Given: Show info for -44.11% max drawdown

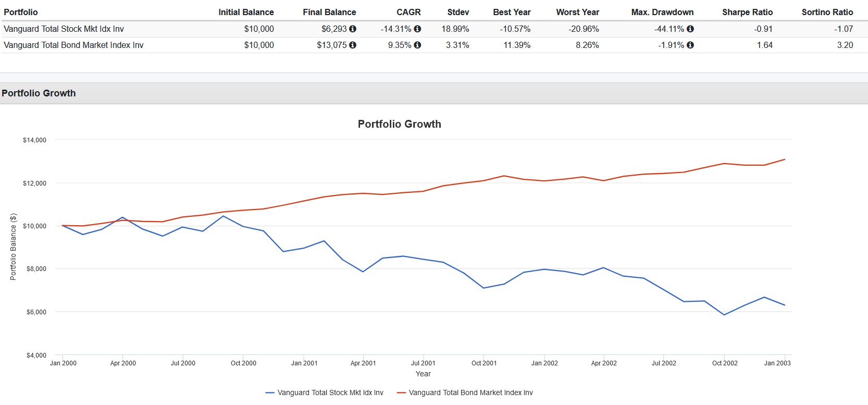Looking at the screenshot, I should coord(690,29).
